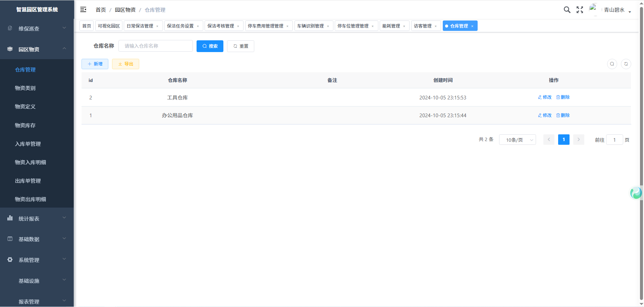Screen dimensions: 644x307
Task: Close the 能耗管理 tab
Action: [404, 26]
